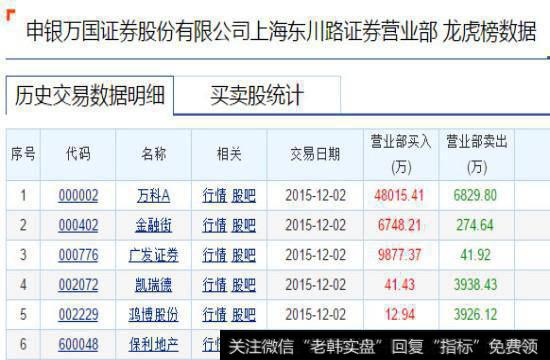Open 股吧 link for 金融街
550x360 pixels.
243,225
